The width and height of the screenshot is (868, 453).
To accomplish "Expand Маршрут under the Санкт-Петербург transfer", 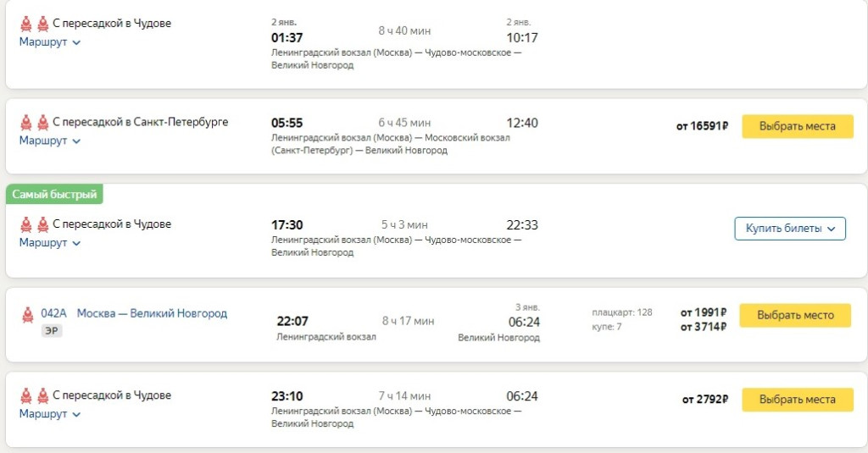I will pos(50,141).
